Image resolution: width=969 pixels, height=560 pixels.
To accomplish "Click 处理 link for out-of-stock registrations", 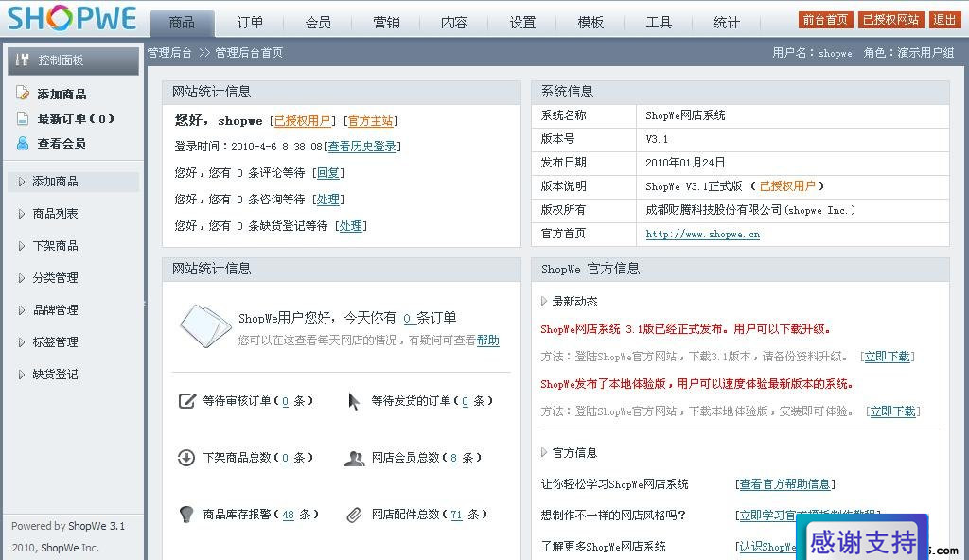I will [x=350, y=226].
